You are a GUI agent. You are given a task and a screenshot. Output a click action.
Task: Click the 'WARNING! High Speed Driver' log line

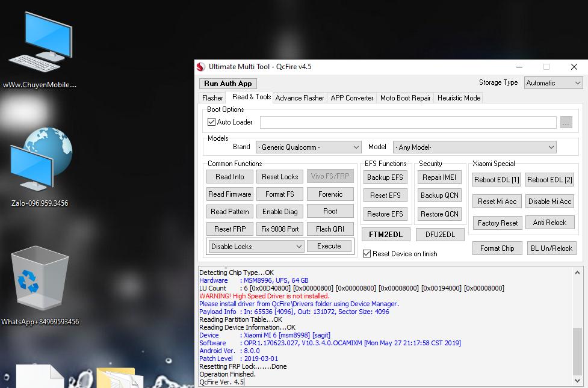264,296
